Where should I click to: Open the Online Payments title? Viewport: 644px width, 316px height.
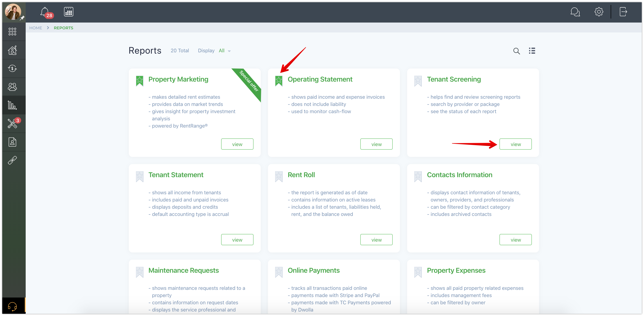pos(313,270)
